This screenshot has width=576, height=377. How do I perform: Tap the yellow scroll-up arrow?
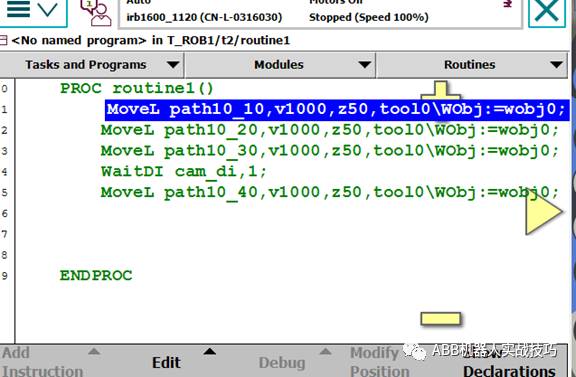[x=440, y=90]
